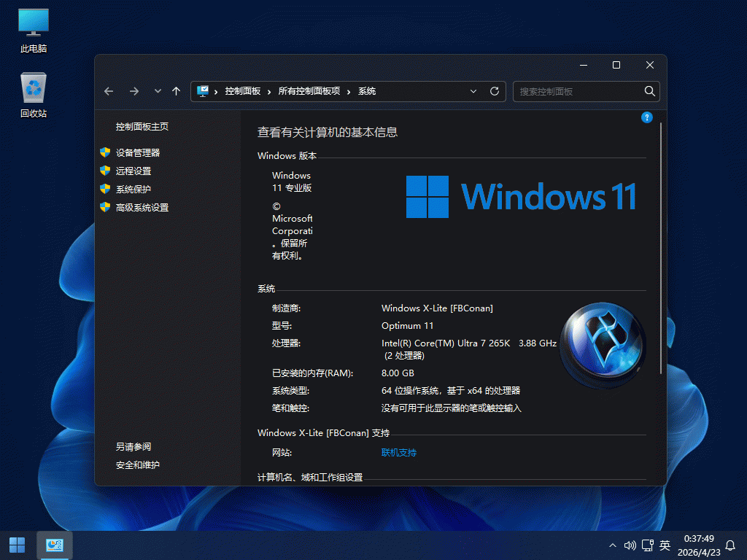Select the "Intel(R) Core(TM) Ultra 7 265K" processor text
This screenshot has height=560, width=747.
(446, 343)
